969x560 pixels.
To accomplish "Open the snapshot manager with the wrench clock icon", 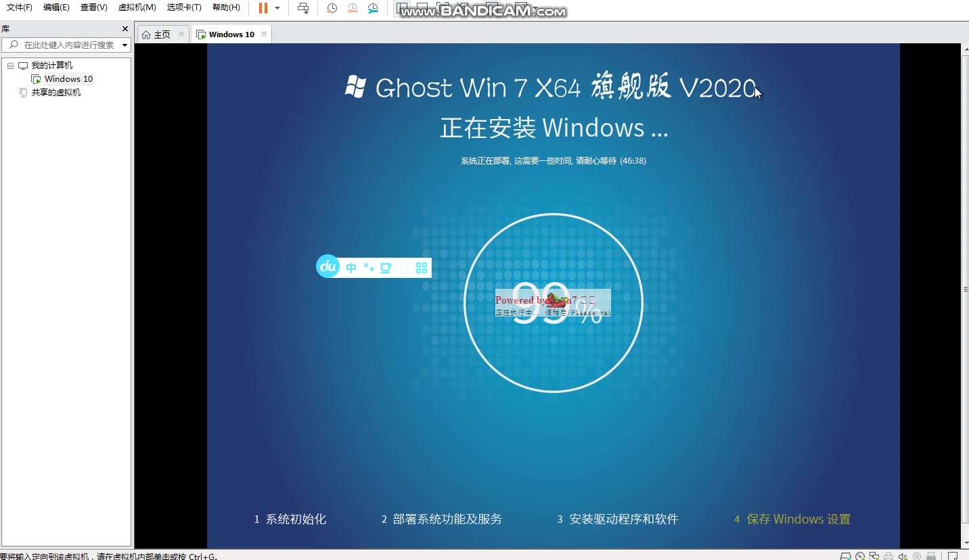I will tap(374, 8).
